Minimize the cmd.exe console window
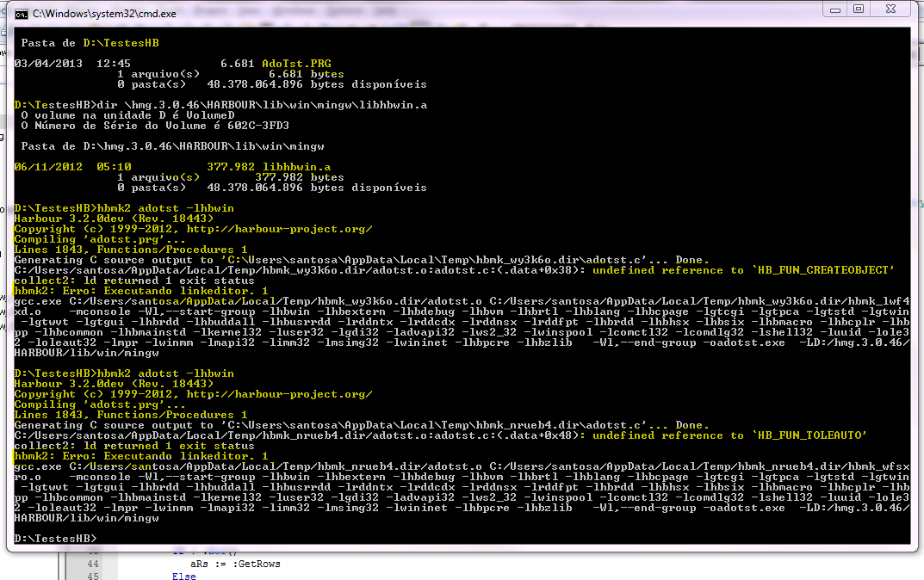The image size is (924, 580). pyautogui.click(x=834, y=9)
